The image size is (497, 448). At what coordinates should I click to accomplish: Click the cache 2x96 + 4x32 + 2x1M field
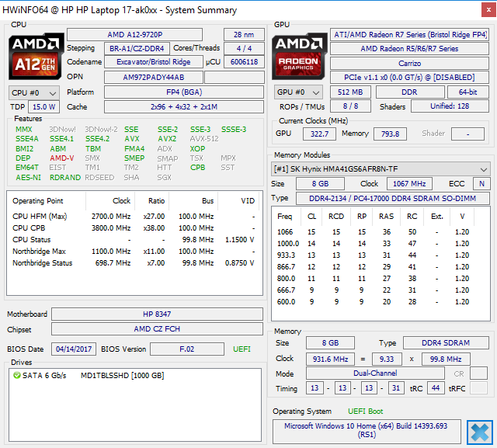pyautogui.click(x=184, y=107)
